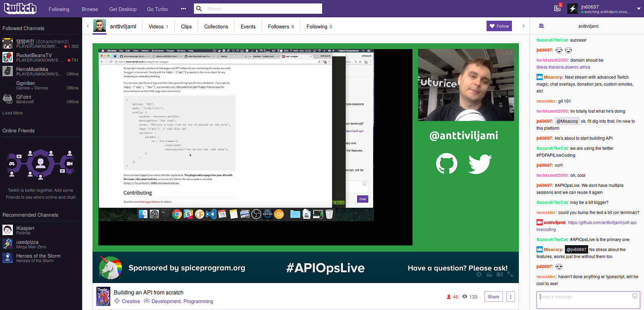
Task: Click the @jn60697 mention in chat
Action: coord(576,250)
